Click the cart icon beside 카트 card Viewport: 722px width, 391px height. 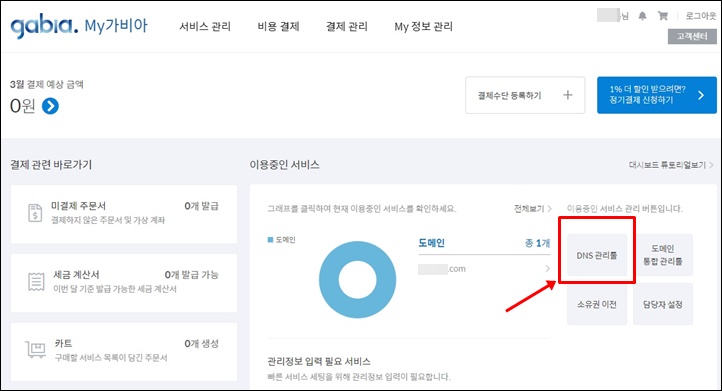[35, 350]
